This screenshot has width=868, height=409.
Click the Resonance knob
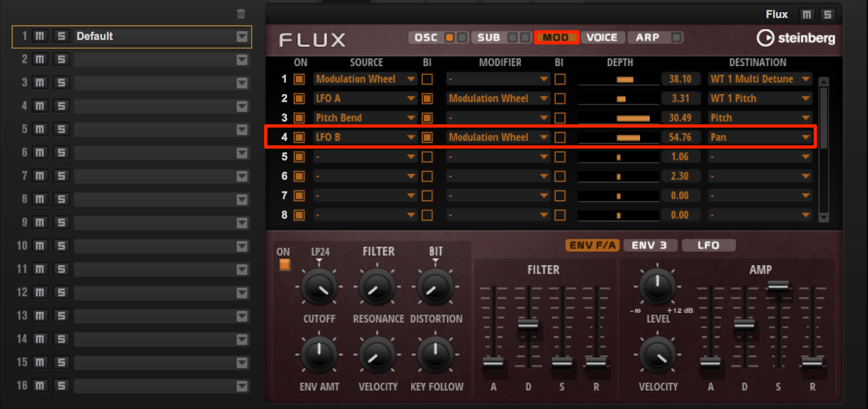[x=377, y=288]
